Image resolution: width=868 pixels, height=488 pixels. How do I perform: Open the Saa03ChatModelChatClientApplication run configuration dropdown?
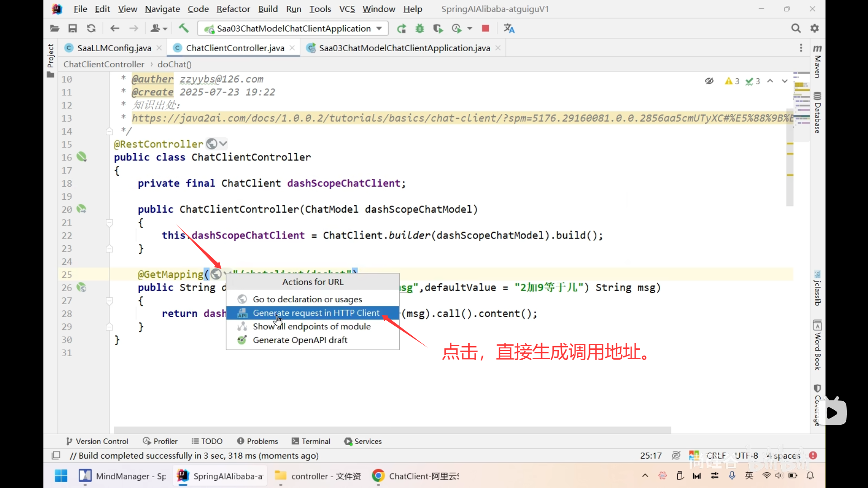(293, 28)
